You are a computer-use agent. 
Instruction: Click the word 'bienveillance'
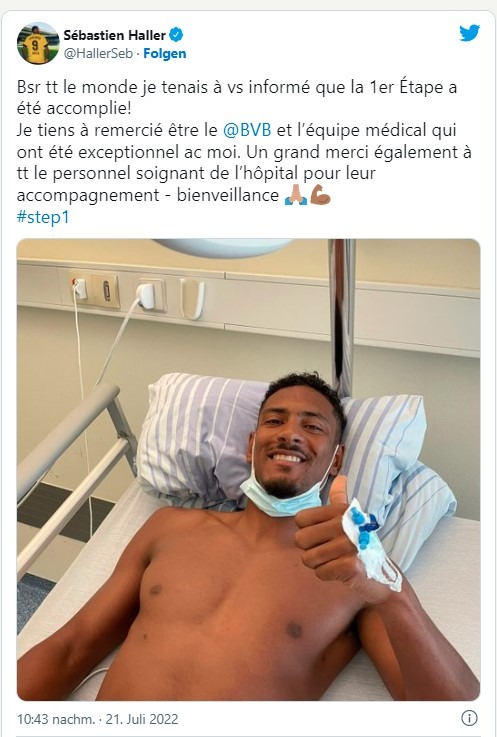click(228, 195)
